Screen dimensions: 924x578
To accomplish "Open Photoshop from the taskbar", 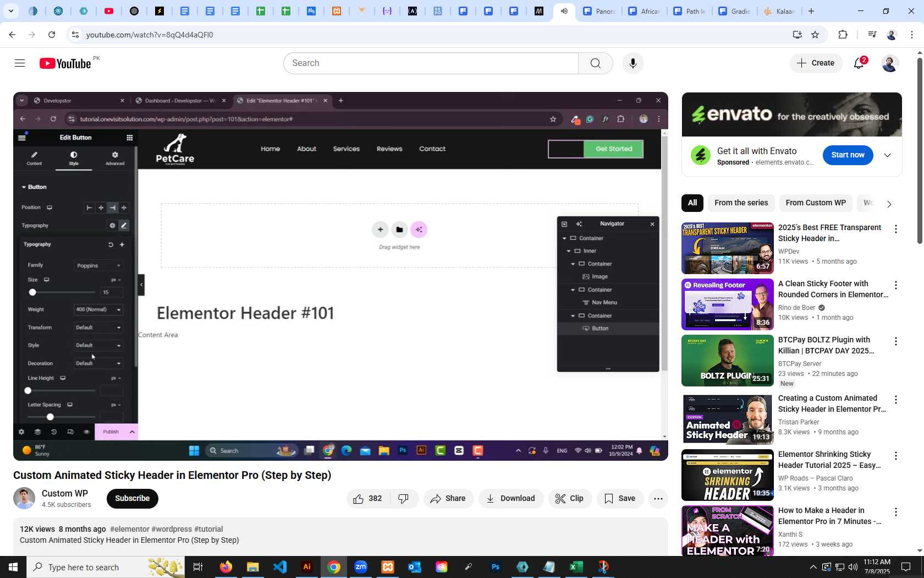I will point(496,567).
